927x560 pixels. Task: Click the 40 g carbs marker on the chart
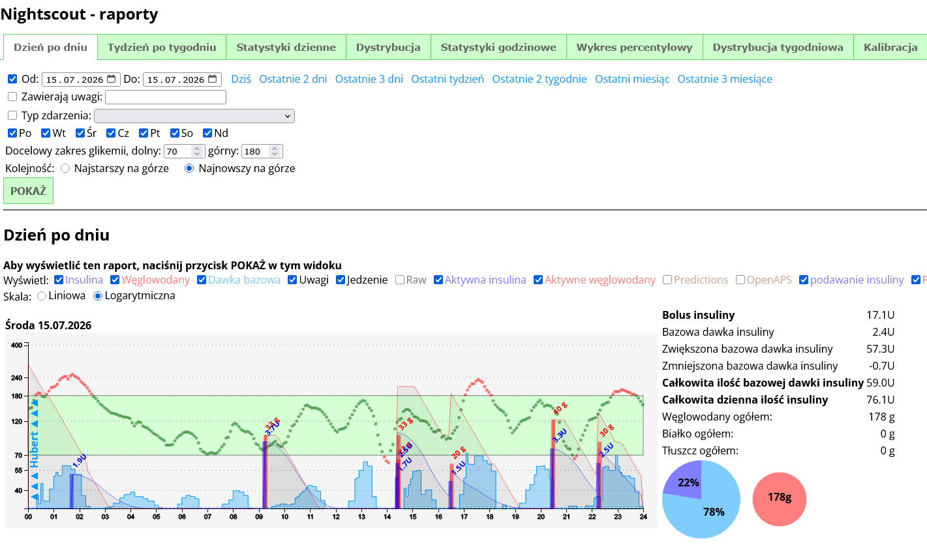coord(560,408)
